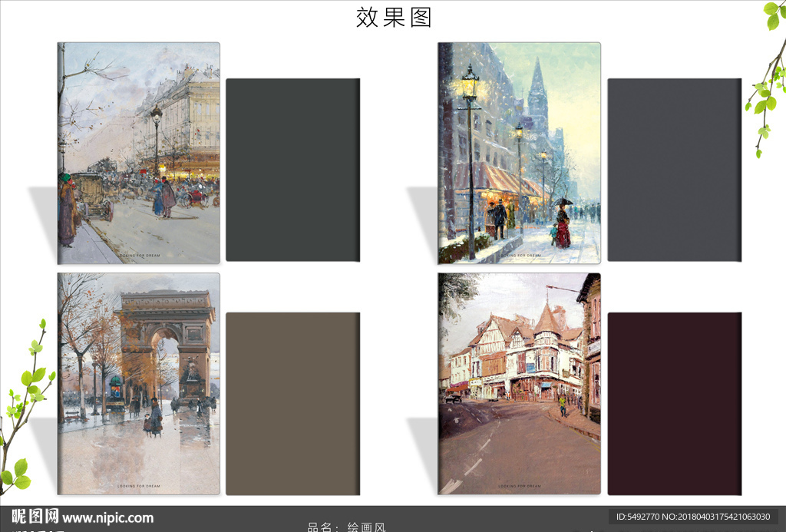Pick the slate gray back cover
This screenshot has height=532, width=786.
pyautogui.click(x=675, y=170)
